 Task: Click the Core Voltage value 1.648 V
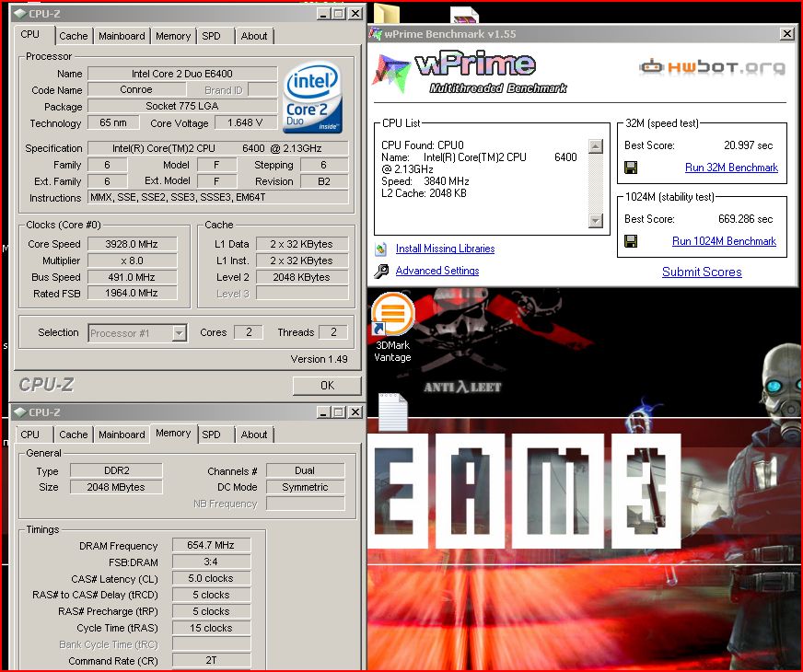tap(245, 122)
